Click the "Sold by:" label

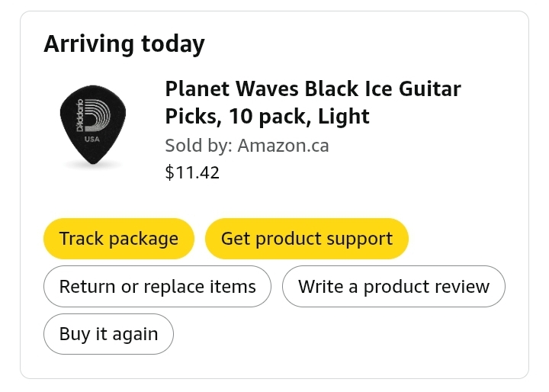point(198,145)
